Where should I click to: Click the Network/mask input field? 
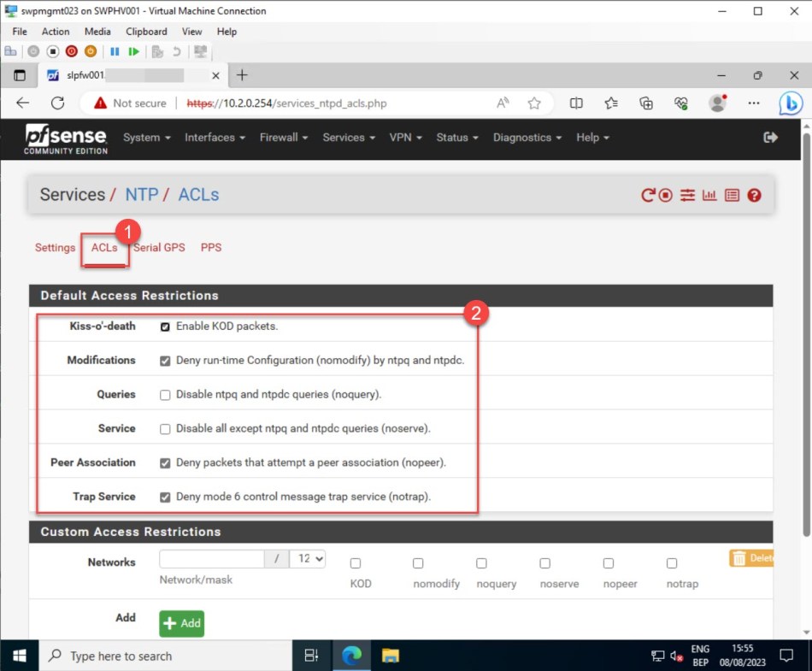click(x=211, y=558)
